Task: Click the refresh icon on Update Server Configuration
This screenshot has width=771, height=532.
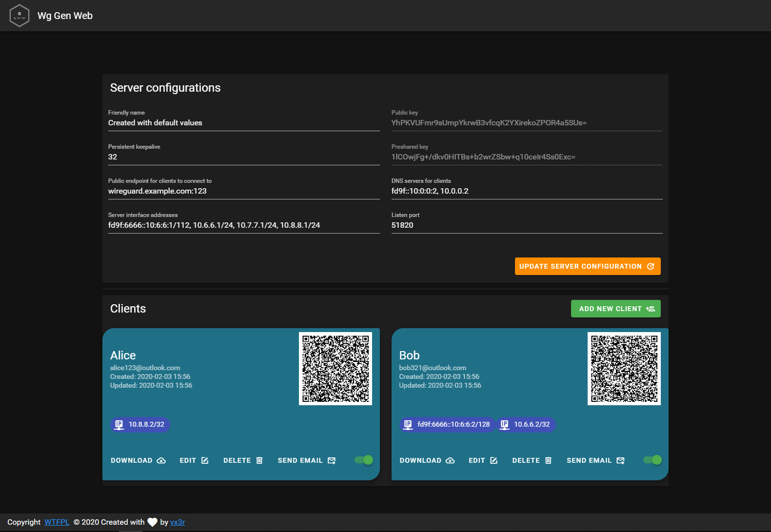Action: tap(651, 266)
